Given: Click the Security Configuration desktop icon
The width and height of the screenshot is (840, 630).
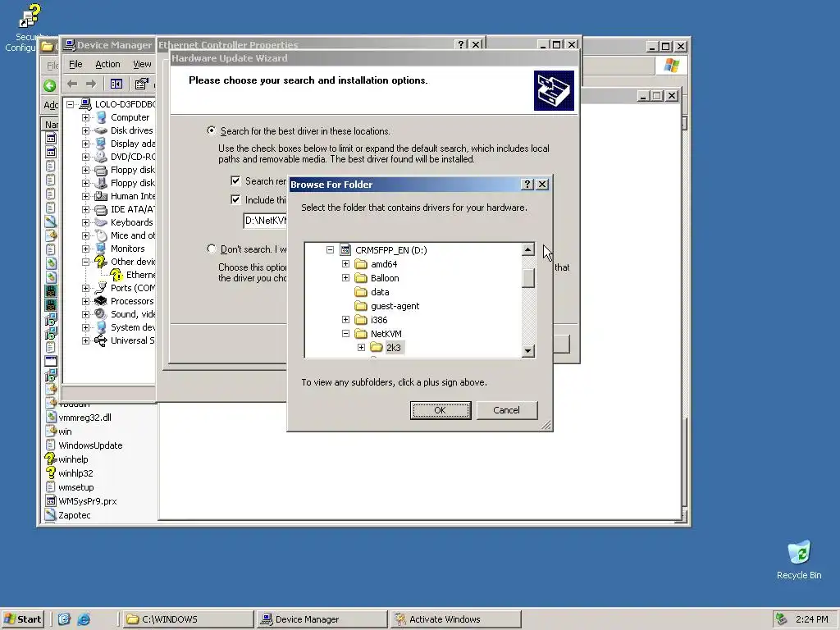Looking at the screenshot, I should pyautogui.click(x=29, y=16).
